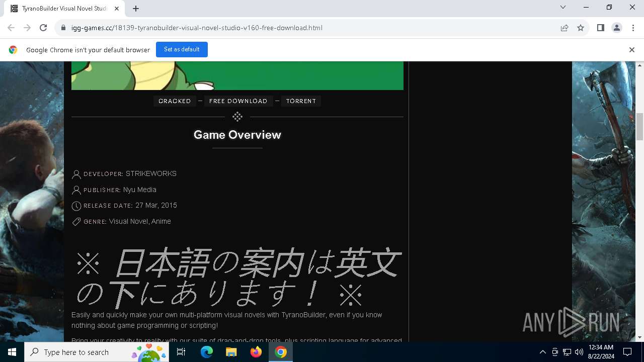
Task: Click Visual Novel, Anime genre text
Action: tap(140, 221)
